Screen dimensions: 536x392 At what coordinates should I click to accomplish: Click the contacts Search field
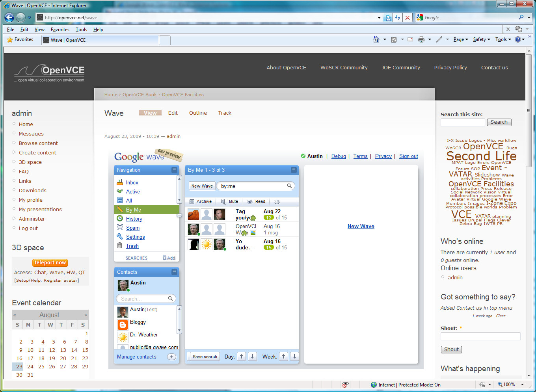point(146,299)
